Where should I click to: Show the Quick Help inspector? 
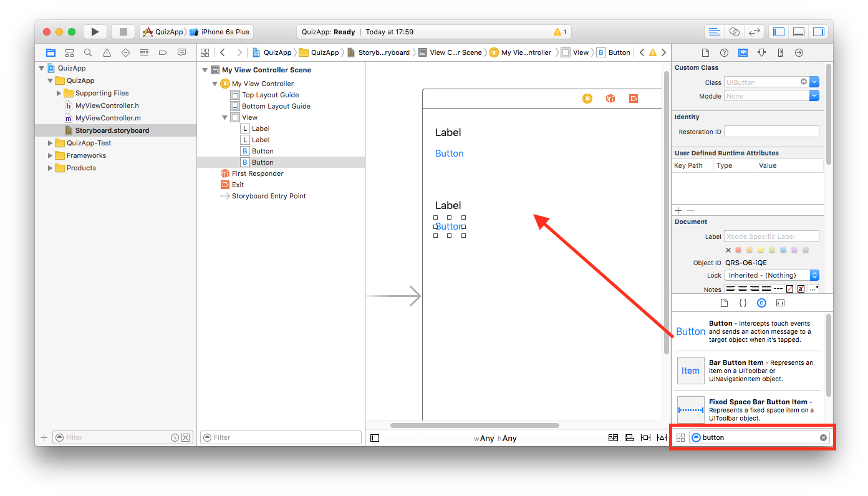point(724,53)
